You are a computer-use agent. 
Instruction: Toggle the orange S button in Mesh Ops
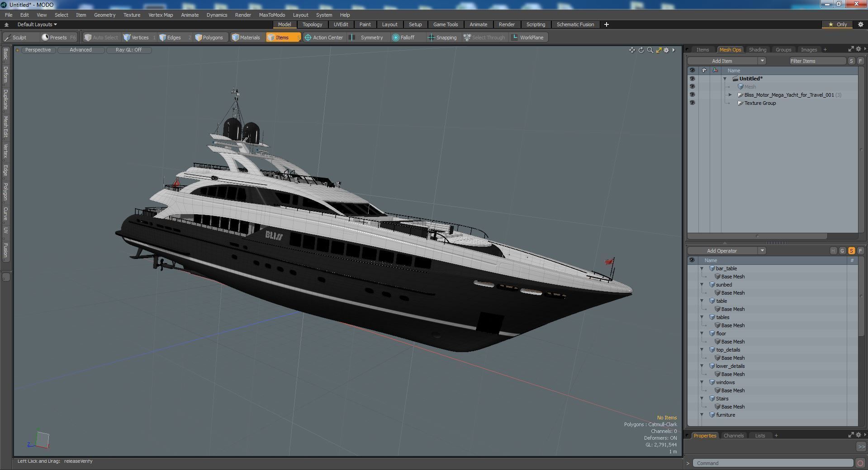point(851,251)
